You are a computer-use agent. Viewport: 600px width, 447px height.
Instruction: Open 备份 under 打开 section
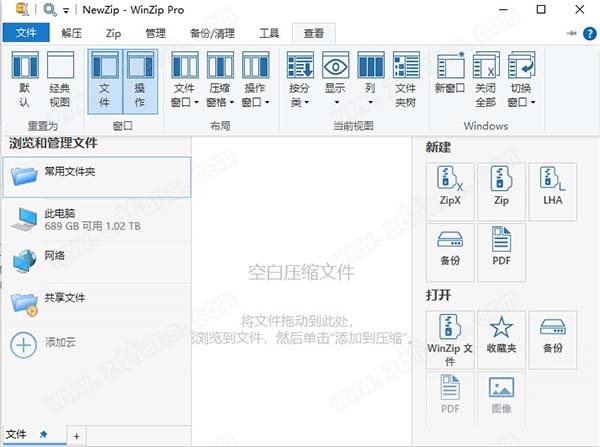click(x=553, y=340)
